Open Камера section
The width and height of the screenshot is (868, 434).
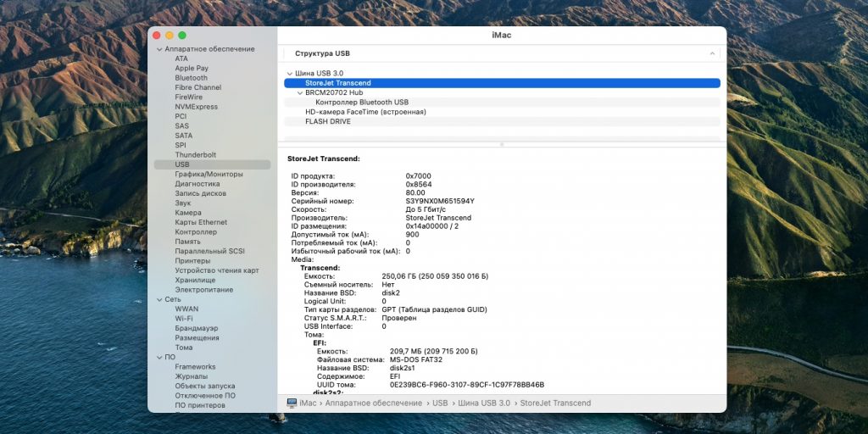[188, 213]
